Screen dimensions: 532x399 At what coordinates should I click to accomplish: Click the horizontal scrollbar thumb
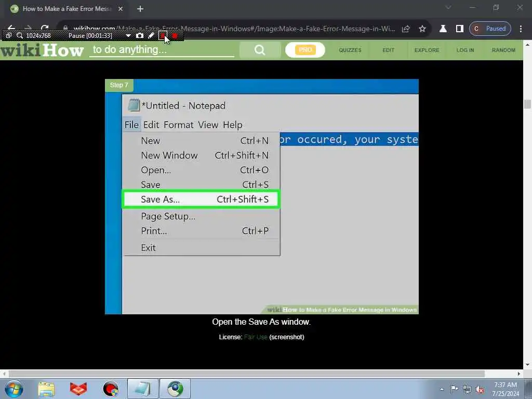point(247,374)
